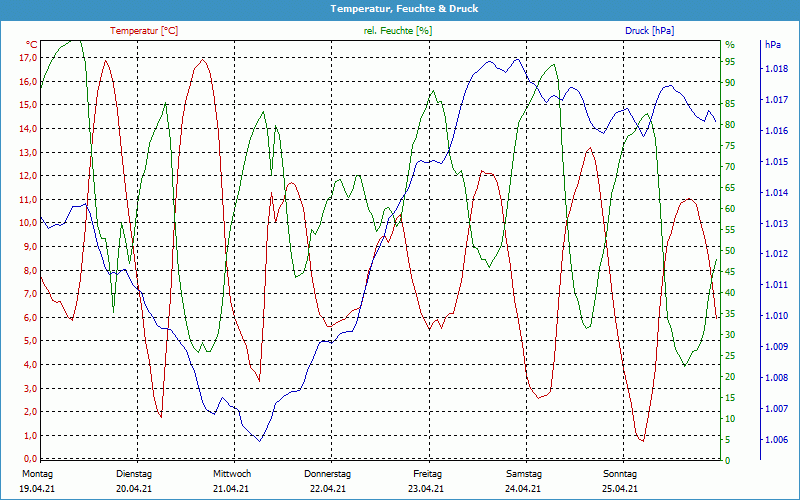Screen dimensions: 800x500
Task: Select the red 'Temperatur [°C]' legend label
Action: coord(144,31)
